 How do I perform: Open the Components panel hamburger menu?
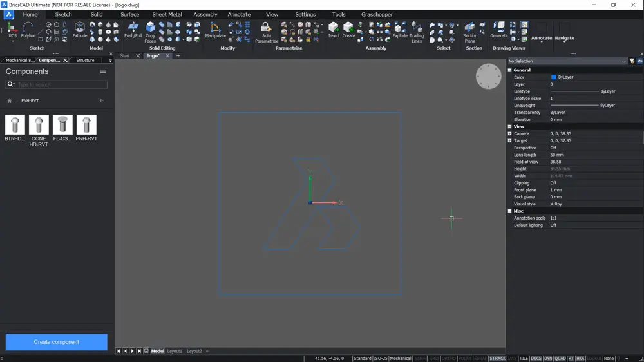point(103,71)
